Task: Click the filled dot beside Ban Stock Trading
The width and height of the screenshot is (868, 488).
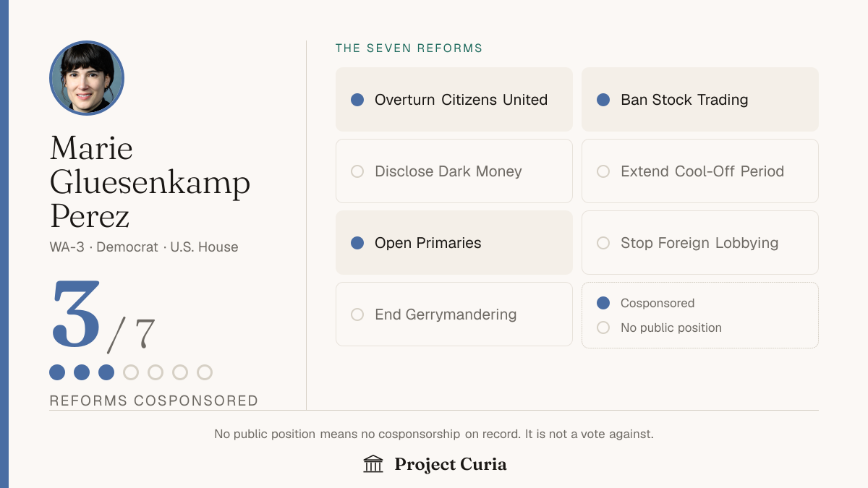Action: click(603, 100)
